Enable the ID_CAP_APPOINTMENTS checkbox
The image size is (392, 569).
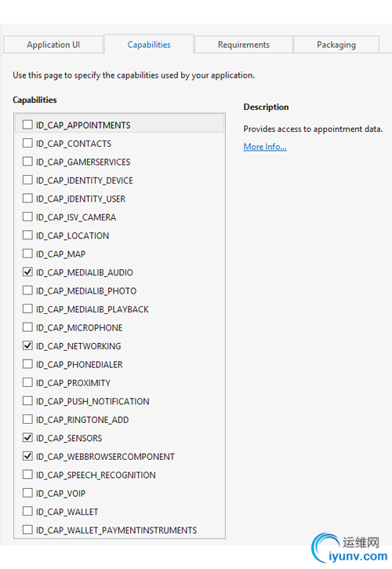(x=27, y=125)
